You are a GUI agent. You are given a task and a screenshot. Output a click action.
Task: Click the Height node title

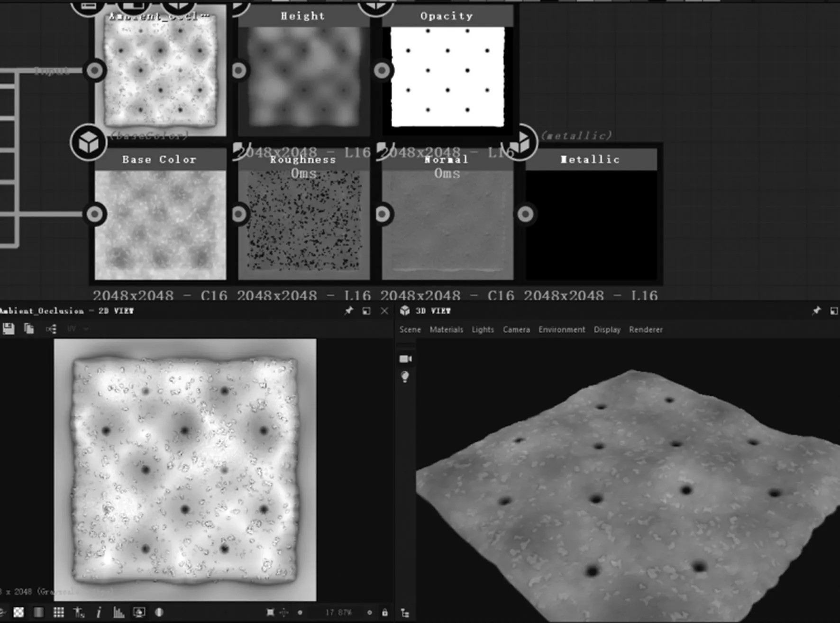click(x=303, y=16)
